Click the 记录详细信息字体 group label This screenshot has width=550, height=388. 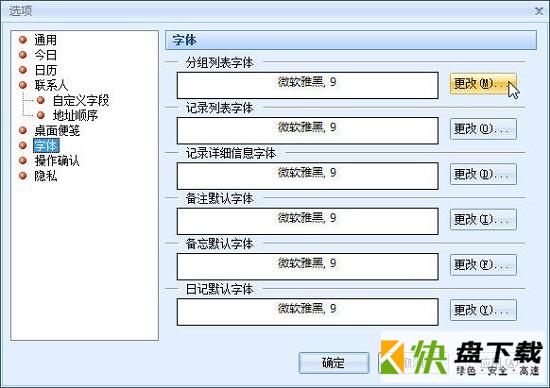click(x=231, y=153)
